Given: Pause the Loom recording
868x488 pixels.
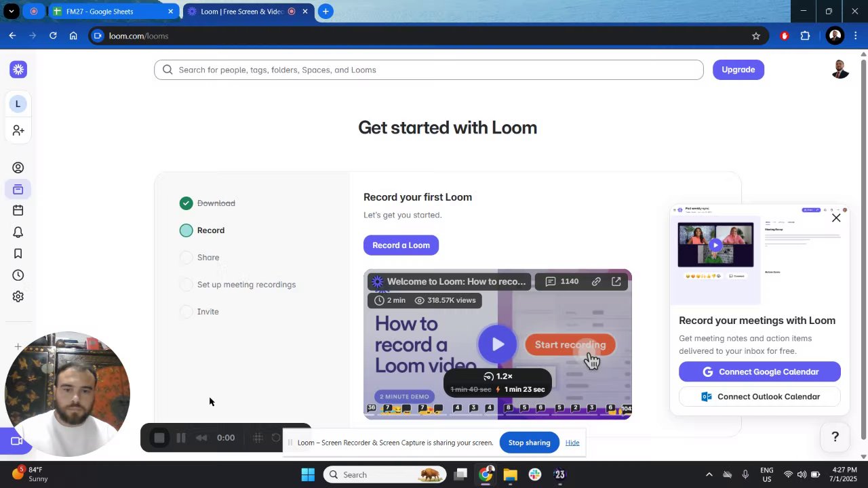Looking at the screenshot, I should [x=181, y=438].
